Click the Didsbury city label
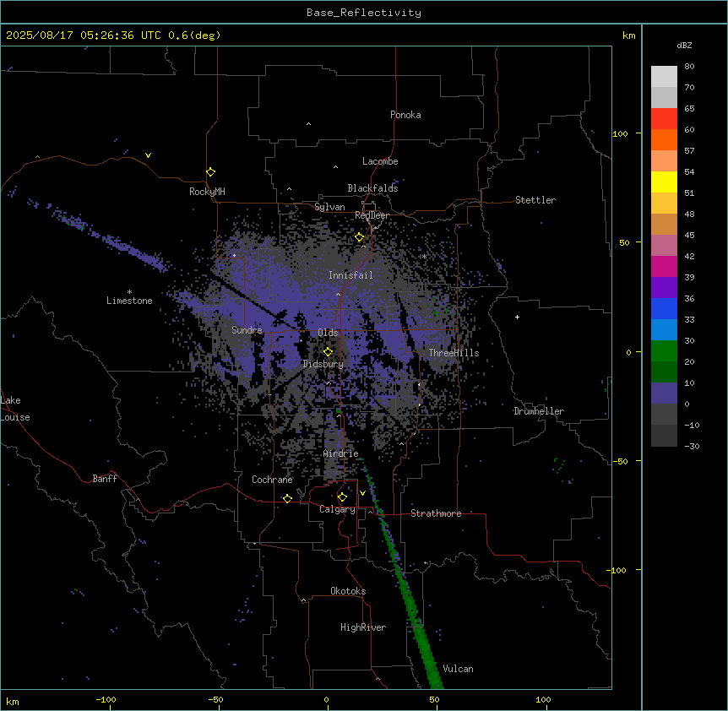This screenshot has width=728, height=711. click(323, 364)
